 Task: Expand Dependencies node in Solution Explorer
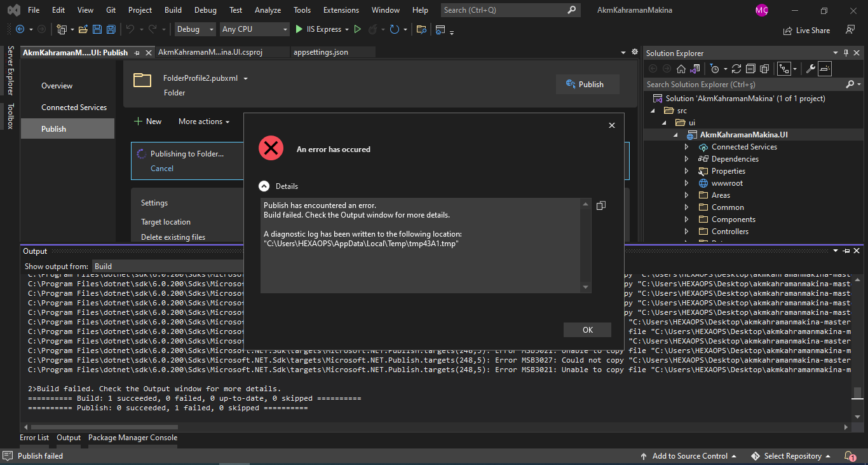(x=686, y=159)
